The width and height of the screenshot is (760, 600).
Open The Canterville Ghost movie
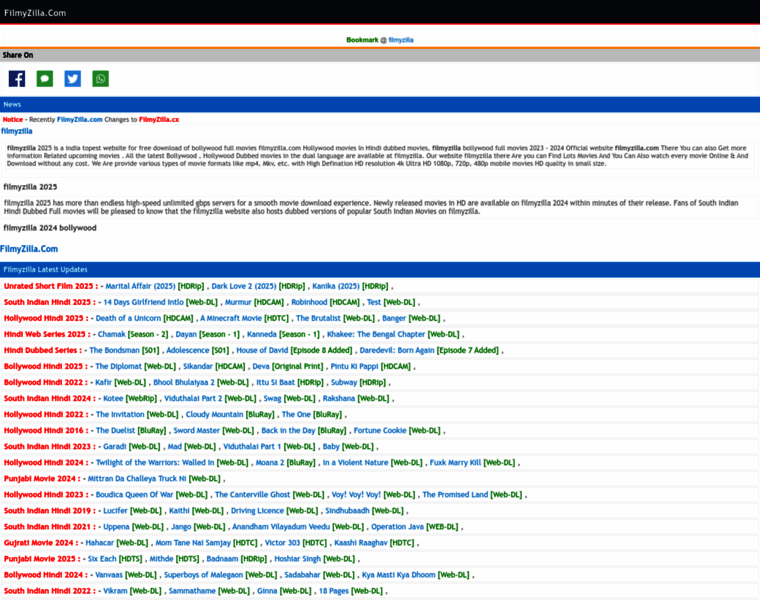[x=253, y=494]
